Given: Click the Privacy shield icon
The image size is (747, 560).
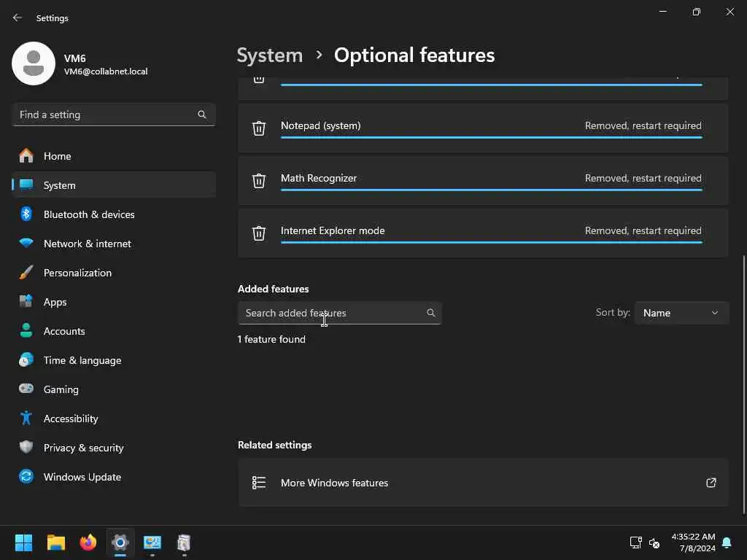Looking at the screenshot, I should [26, 447].
